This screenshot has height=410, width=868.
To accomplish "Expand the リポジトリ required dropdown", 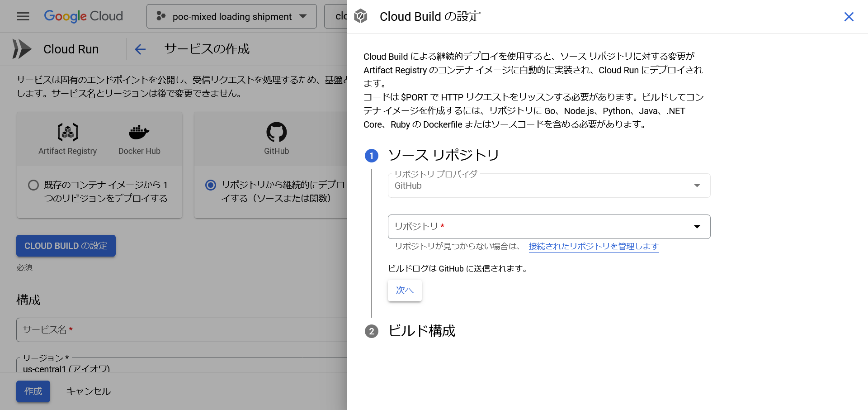I will (x=549, y=227).
